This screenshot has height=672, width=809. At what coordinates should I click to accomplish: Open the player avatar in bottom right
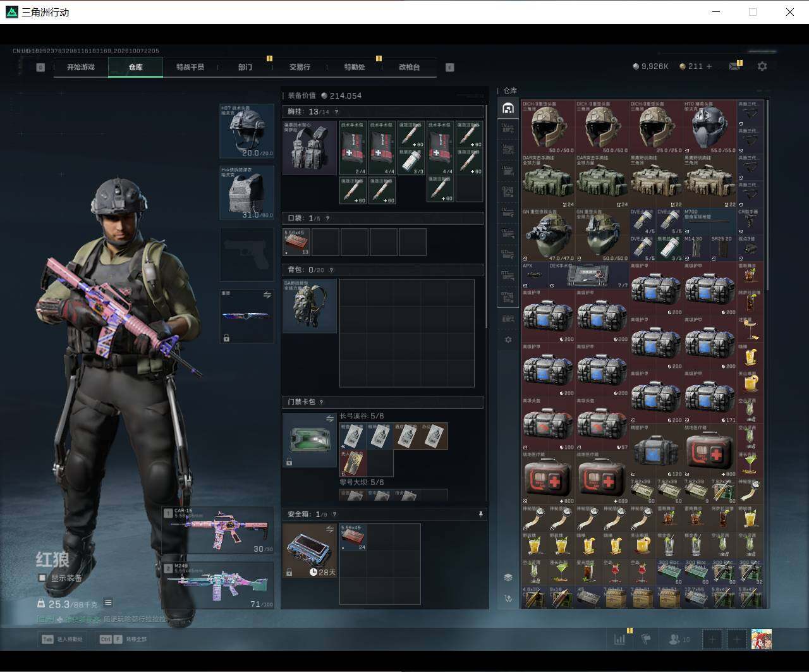click(x=762, y=639)
